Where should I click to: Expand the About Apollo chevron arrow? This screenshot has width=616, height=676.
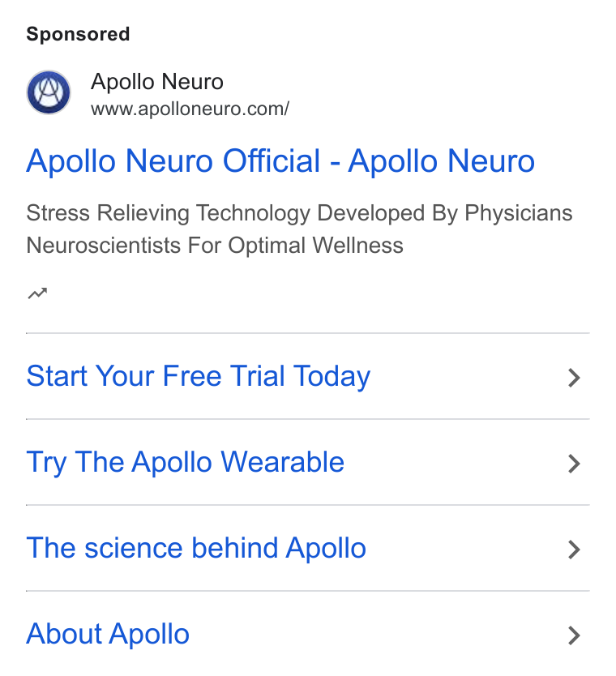coord(574,635)
